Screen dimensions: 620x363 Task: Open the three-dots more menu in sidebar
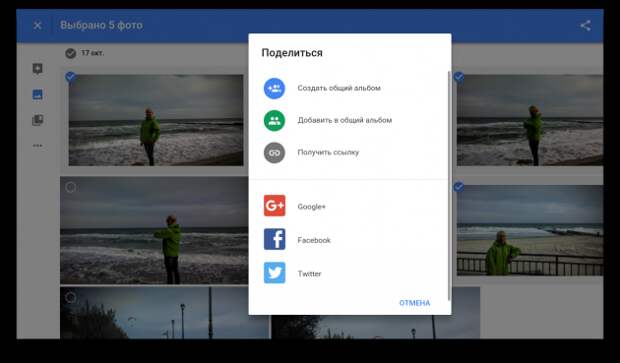38,146
